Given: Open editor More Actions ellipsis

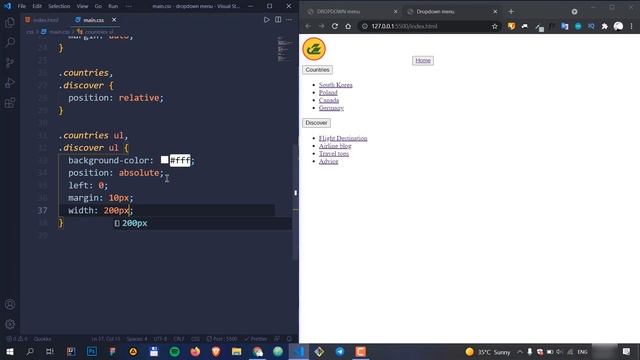Looking at the screenshot, I should (x=289, y=20).
